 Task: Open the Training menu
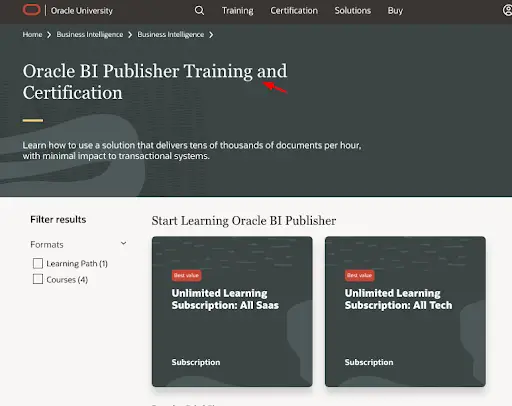click(x=238, y=11)
